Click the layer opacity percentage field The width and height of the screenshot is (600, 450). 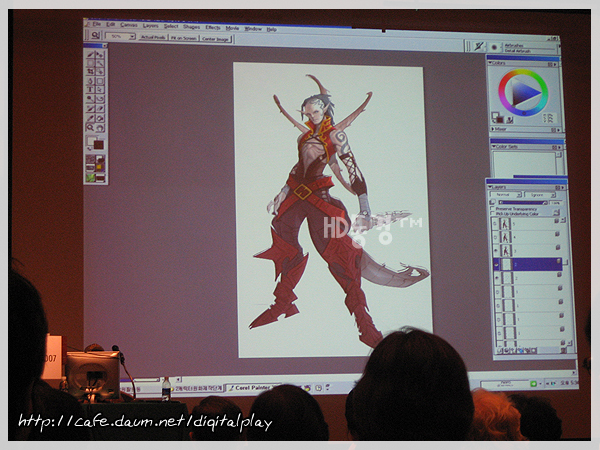point(555,203)
